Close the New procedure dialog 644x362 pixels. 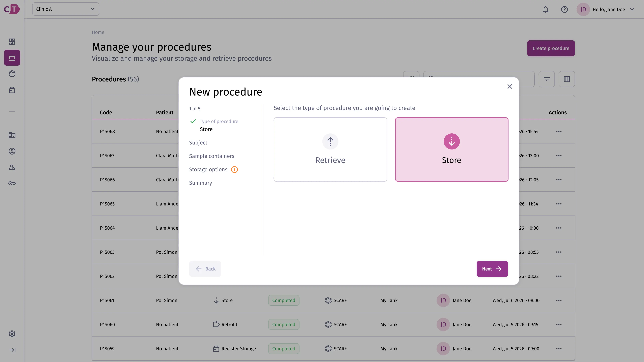(510, 86)
